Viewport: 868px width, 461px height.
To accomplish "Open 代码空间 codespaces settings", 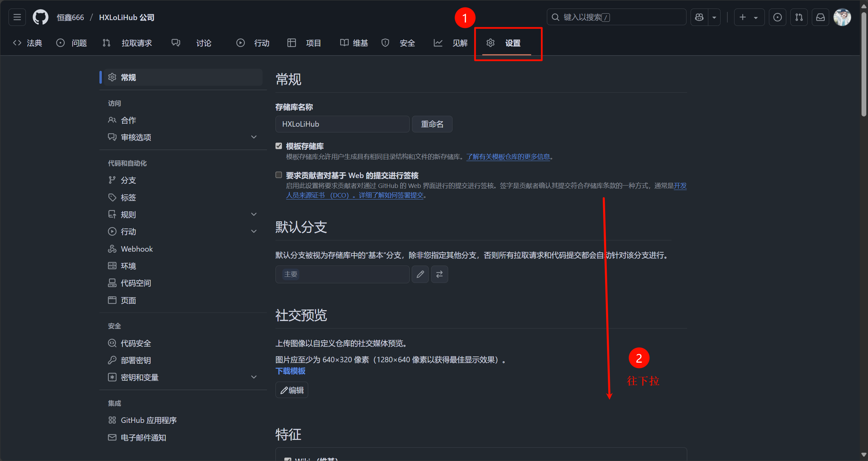I will (x=183, y=283).
